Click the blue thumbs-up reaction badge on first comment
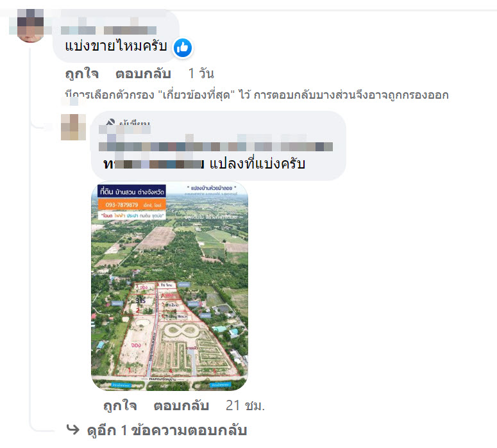 (183, 48)
